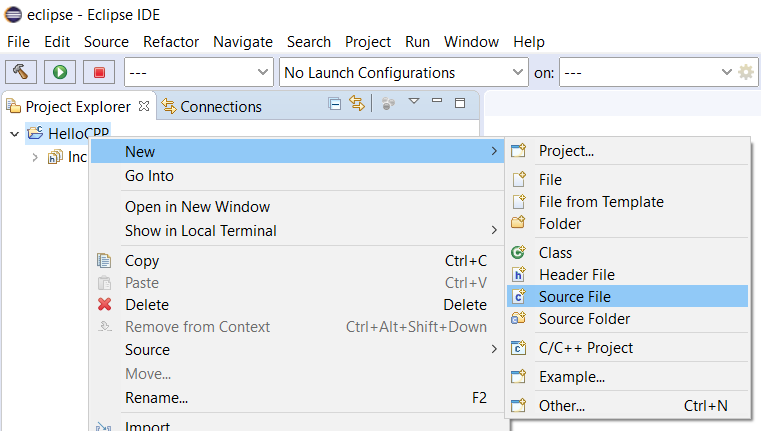Open the Refactor menu
Viewport: 761px width, 431px height.
coord(171,42)
